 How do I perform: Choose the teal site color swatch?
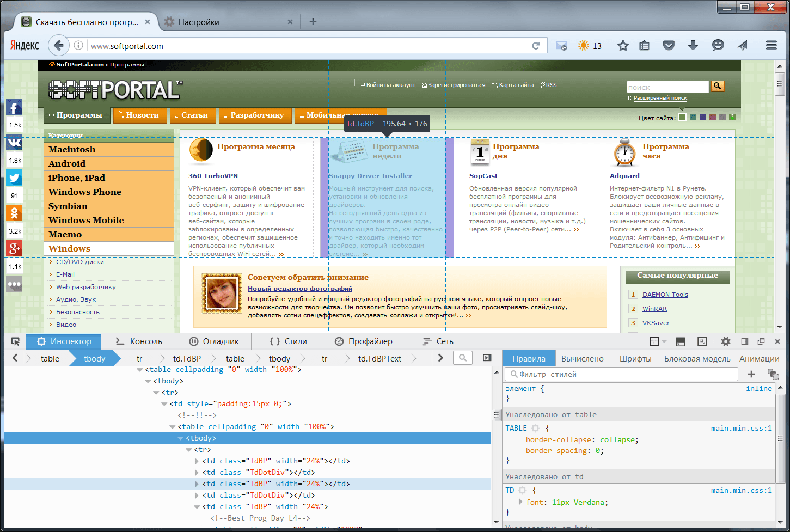tap(693, 117)
